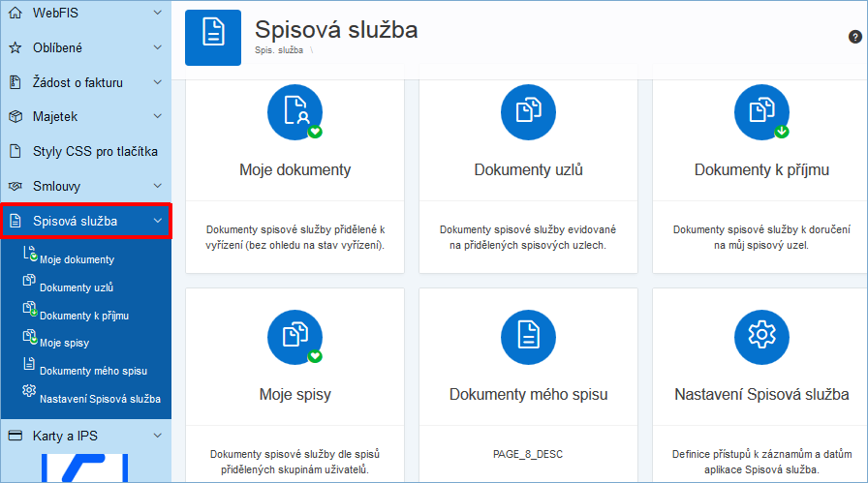Open the Dokumenty mého spisu tile title
The width and height of the screenshot is (868, 483).
pos(529,395)
